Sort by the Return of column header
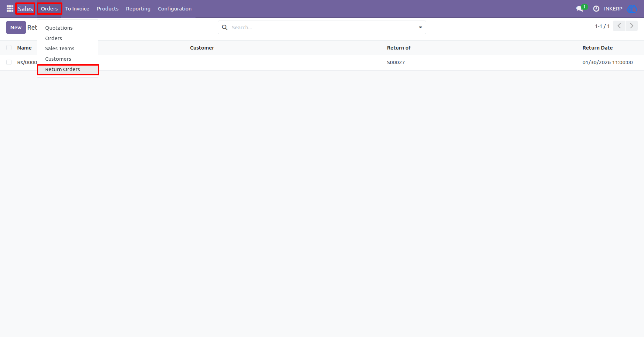644x337 pixels. click(399, 48)
